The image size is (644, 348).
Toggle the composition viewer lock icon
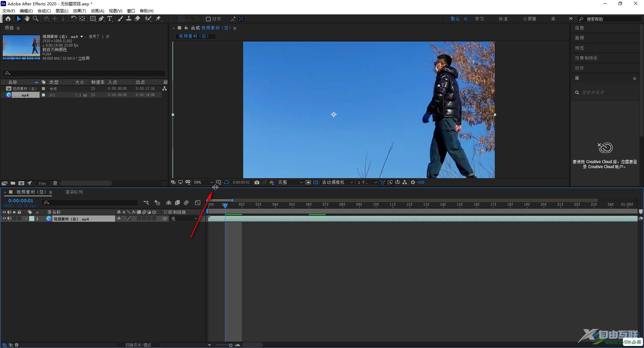pos(186,28)
